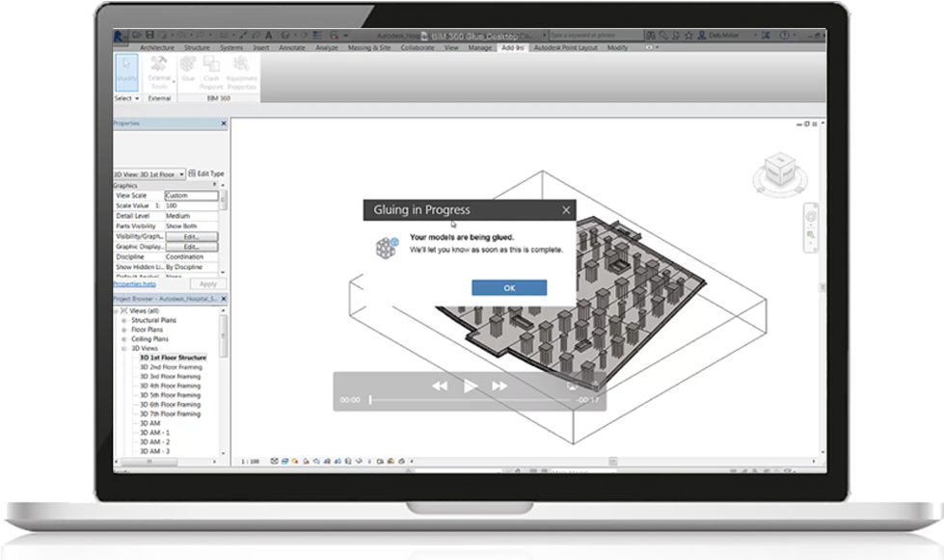Click the star Favorites icon
The image size is (944, 560).
688,36
